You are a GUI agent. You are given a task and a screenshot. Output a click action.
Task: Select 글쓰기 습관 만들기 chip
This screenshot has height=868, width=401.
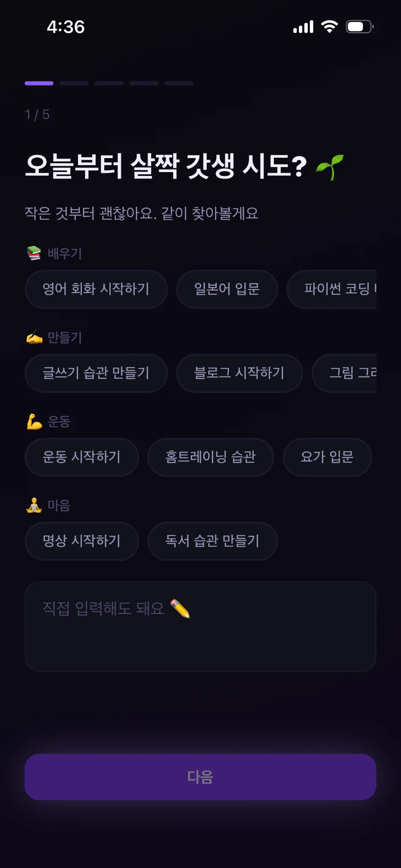96,373
